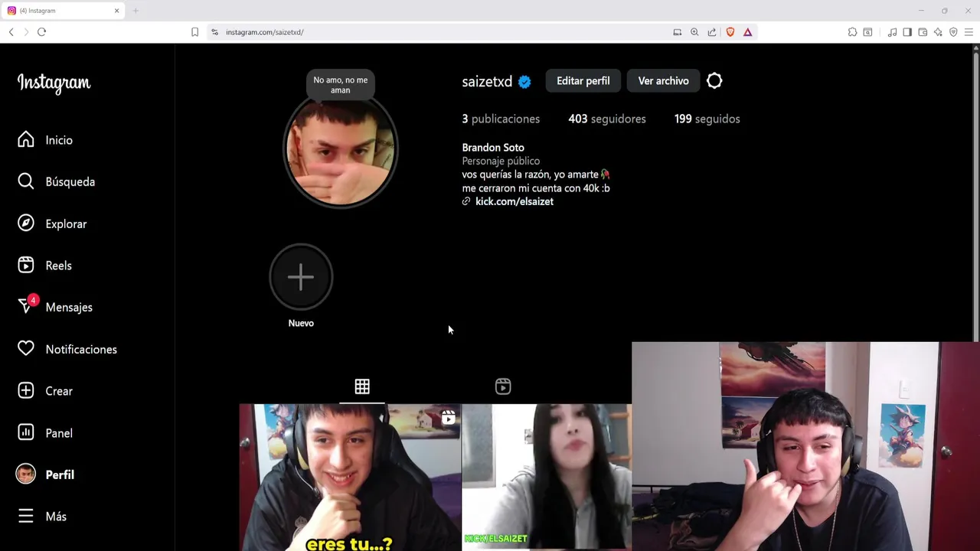Click the saizetxd username heading
This screenshot has width=980, height=551.
[x=487, y=82]
